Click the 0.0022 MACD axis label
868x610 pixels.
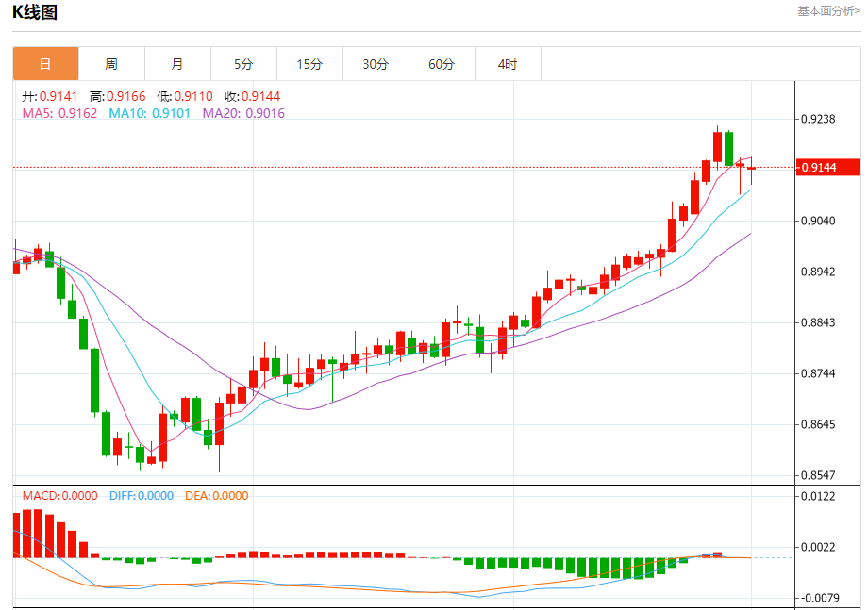[x=818, y=547]
